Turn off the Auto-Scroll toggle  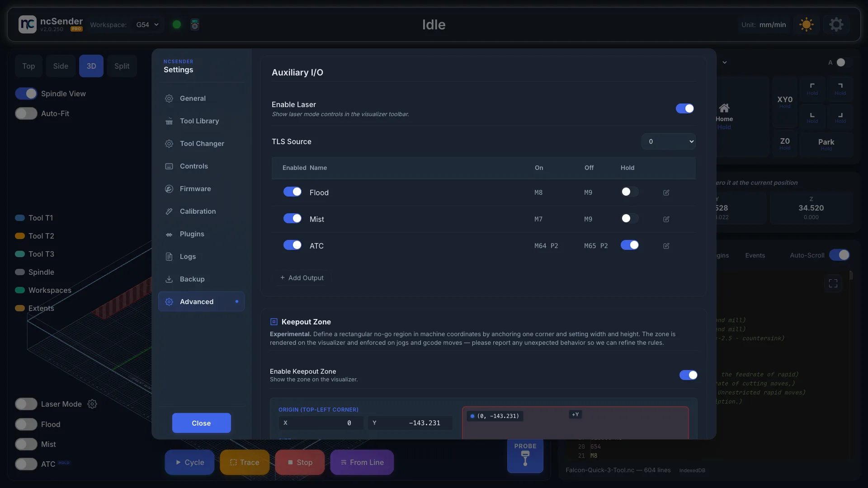(x=840, y=255)
